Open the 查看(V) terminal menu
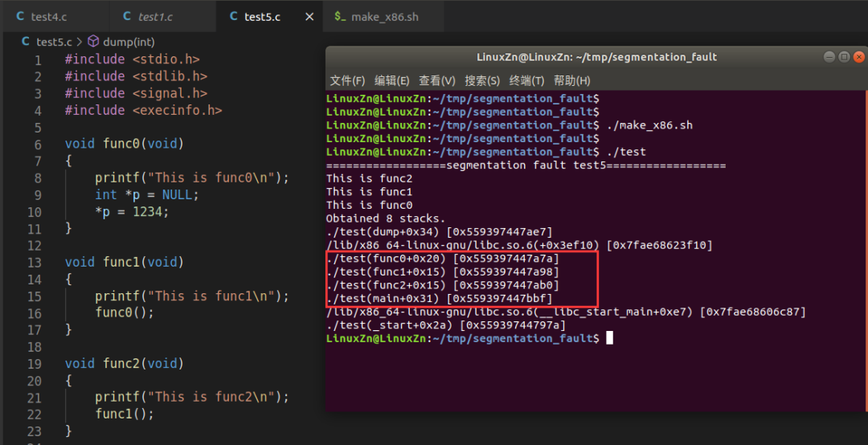Screen dimensions: 868x445 coord(436,80)
